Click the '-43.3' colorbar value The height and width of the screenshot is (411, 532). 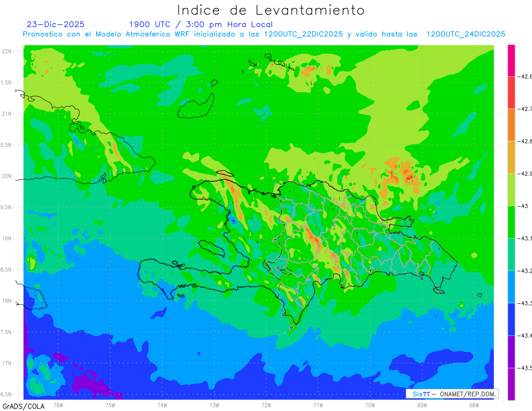coord(525,303)
